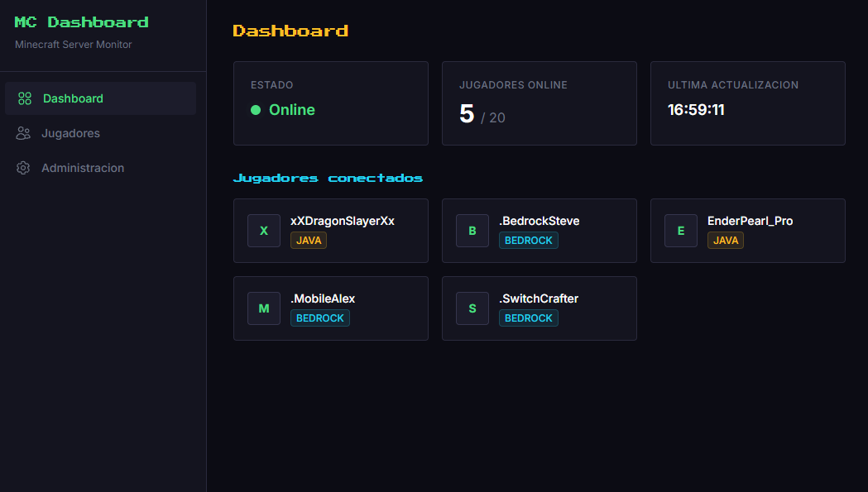Click the ULTIMA ACTUALIZACION card label
The height and width of the screenshot is (492, 868).
[x=733, y=84]
